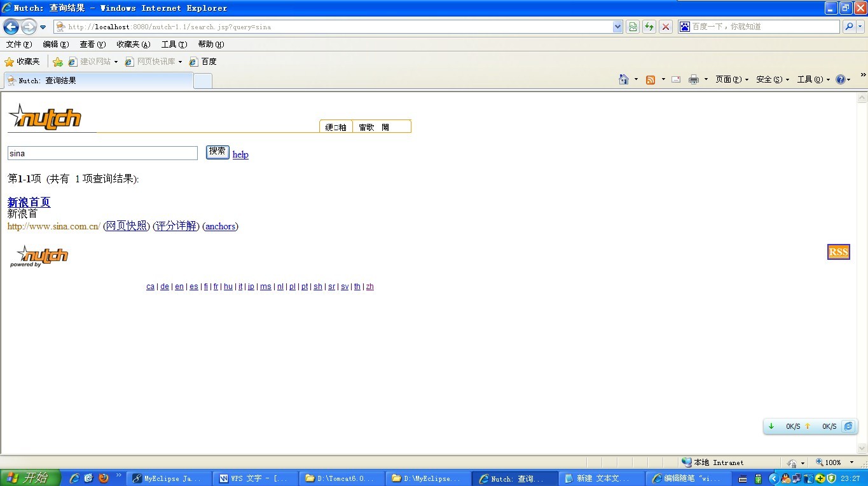Launch Internet Explorer from quick launch
The height and width of the screenshot is (486, 868).
coord(74,478)
